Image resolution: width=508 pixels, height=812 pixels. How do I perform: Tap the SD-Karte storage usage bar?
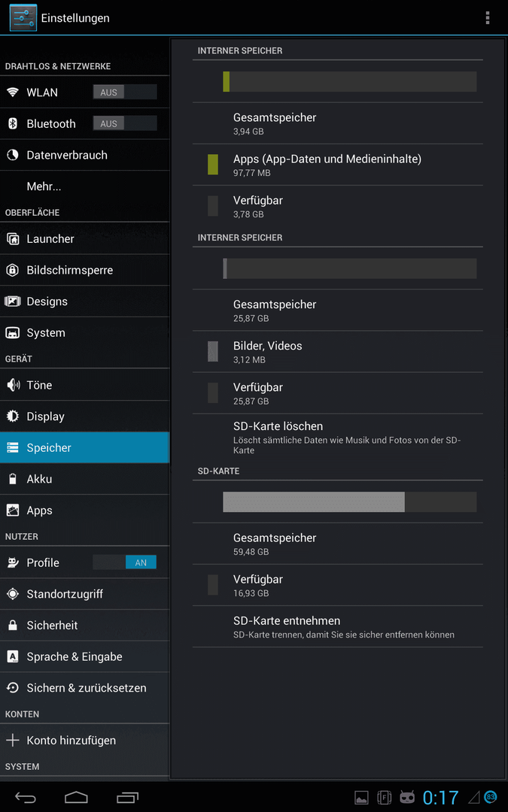coord(349,501)
